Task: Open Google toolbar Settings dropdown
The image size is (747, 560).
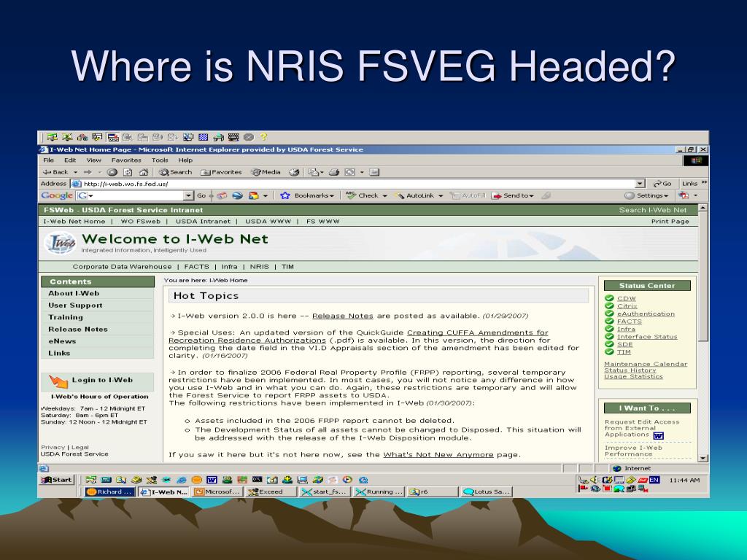Action: [646, 195]
